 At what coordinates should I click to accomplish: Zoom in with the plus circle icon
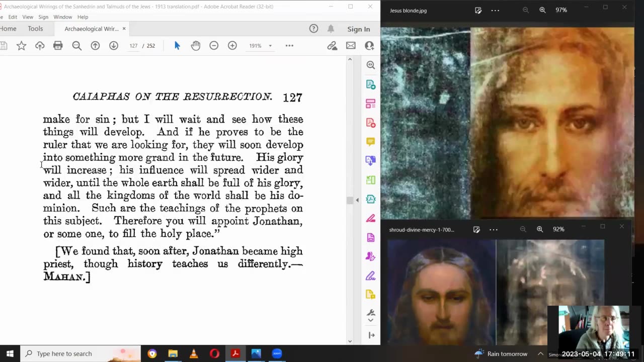(232, 46)
